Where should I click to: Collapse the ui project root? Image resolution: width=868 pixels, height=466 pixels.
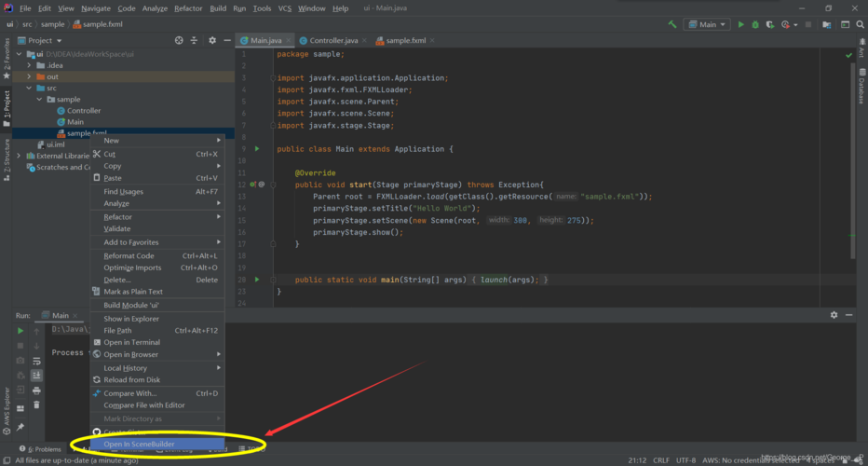click(20, 54)
